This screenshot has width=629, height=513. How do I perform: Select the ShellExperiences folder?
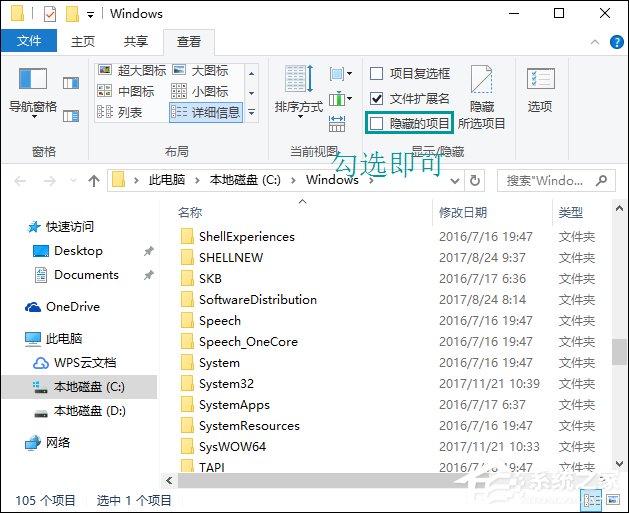[x=237, y=237]
